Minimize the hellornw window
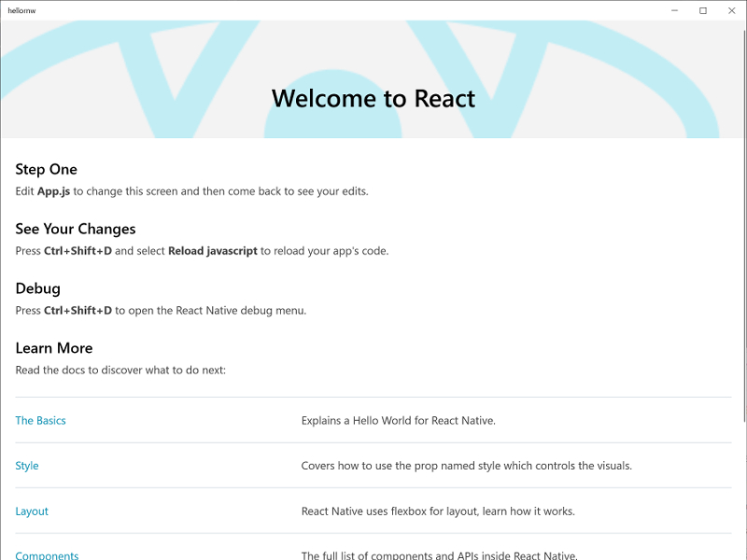This screenshot has height=560, width=747. pyautogui.click(x=674, y=10)
